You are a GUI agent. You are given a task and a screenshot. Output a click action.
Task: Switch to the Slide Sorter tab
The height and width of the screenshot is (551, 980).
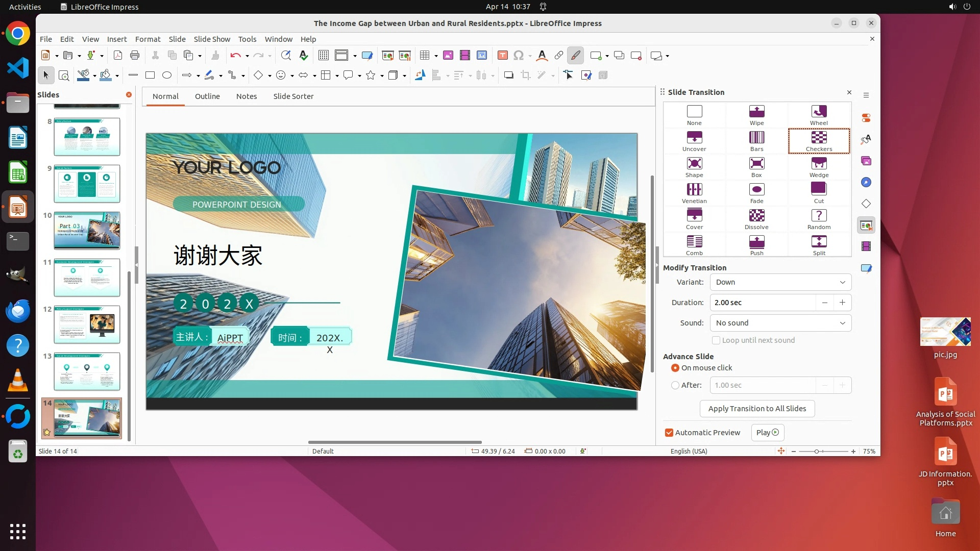click(x=293, y=96)
